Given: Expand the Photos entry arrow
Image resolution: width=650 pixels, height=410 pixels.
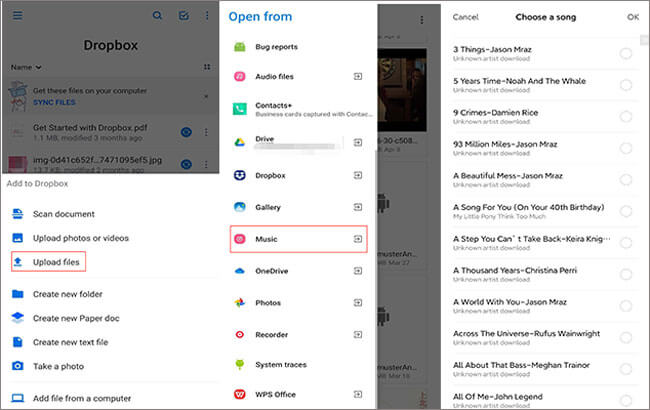Looking at the screenshot, I should coord(358,303).
